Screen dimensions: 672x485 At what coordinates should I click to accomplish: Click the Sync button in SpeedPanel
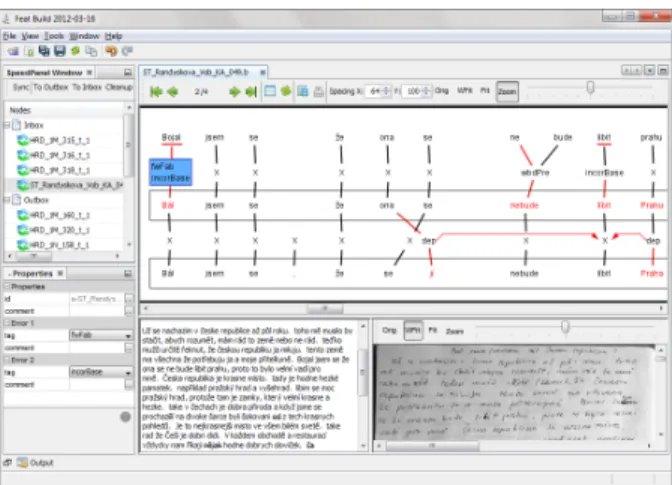(21, 87)
